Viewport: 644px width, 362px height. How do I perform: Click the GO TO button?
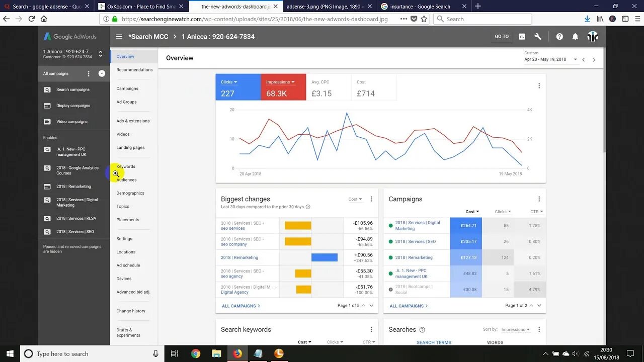pyautogui.click(x=502, y=37)
